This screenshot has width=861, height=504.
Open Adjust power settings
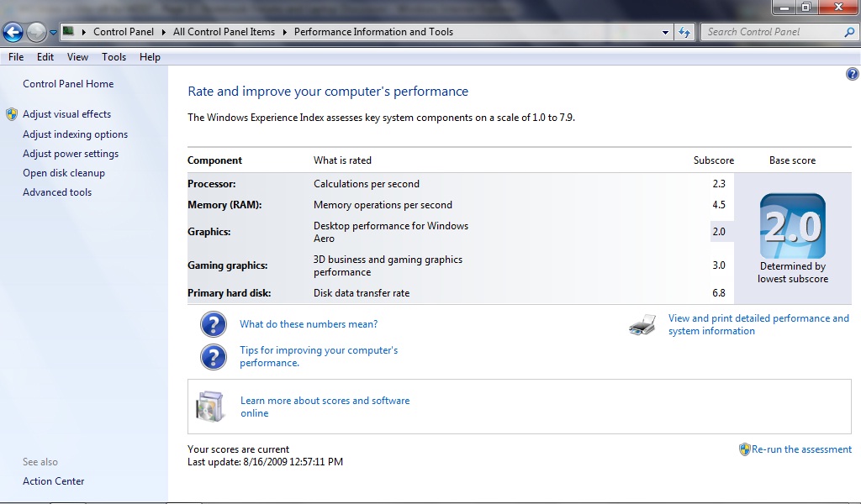click(x=71, y=154)
